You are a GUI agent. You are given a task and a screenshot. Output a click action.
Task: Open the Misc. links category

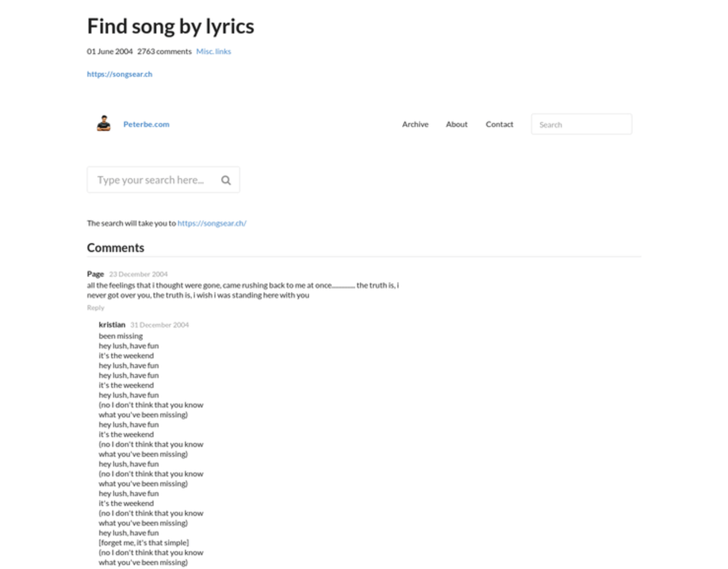[213, 51]
